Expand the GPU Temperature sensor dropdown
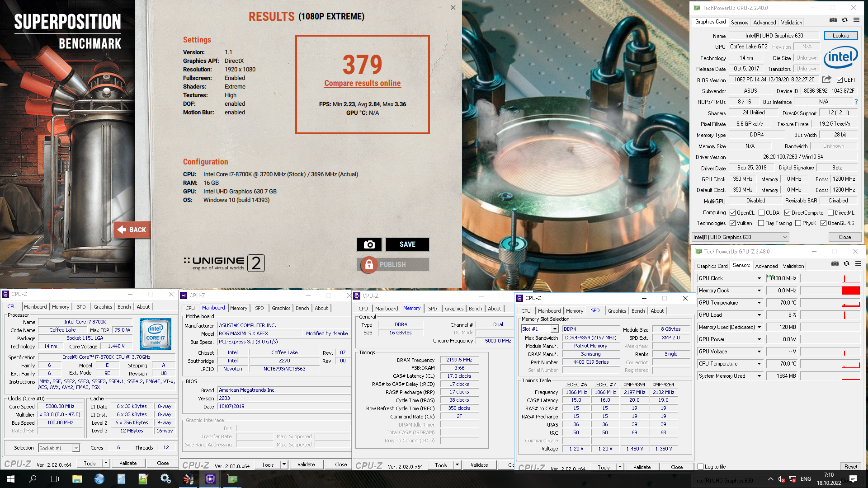868x488 pixels. [x=759, y=303]
